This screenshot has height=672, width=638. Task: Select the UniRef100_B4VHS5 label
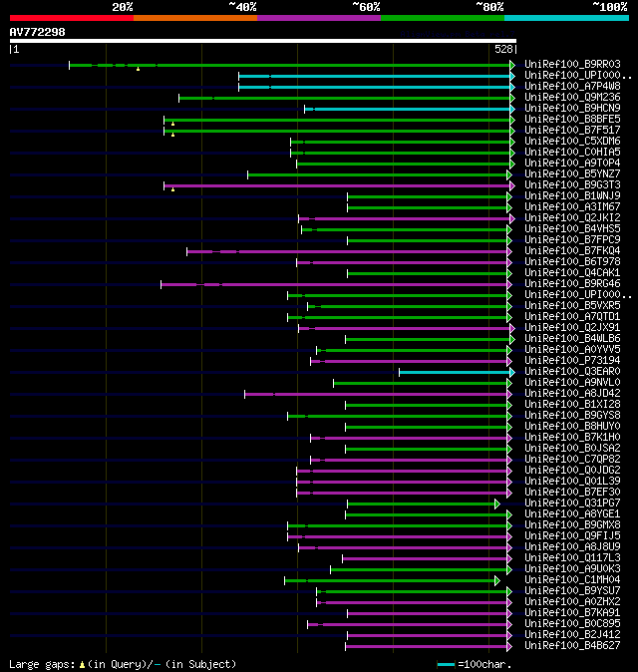click(x=572, y=229)
